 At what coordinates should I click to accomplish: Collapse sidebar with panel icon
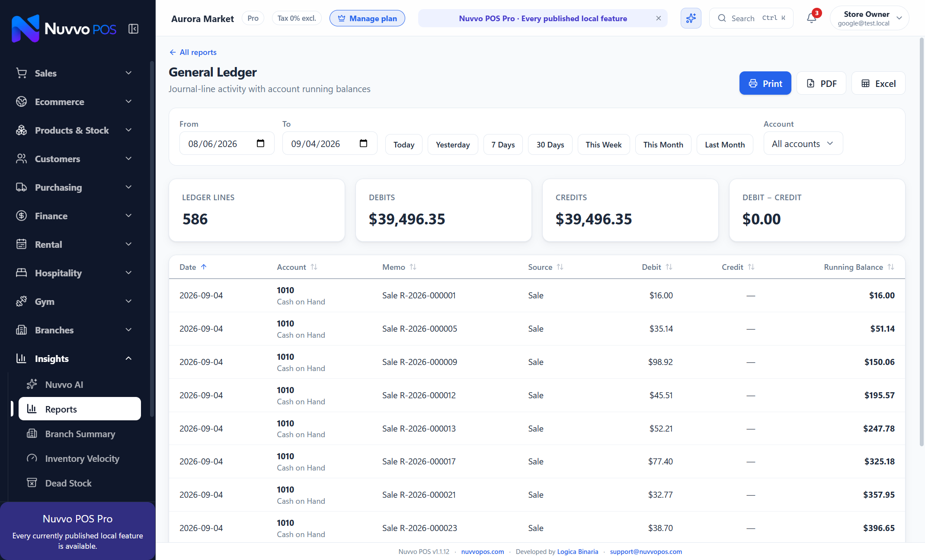click(133, 29)
